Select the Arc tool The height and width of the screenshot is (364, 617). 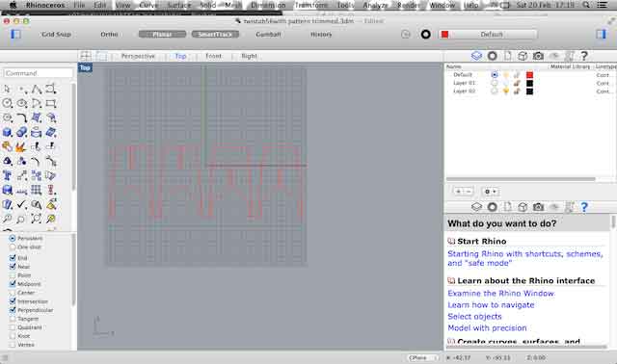pyautogui.click(x=37, y=103)
